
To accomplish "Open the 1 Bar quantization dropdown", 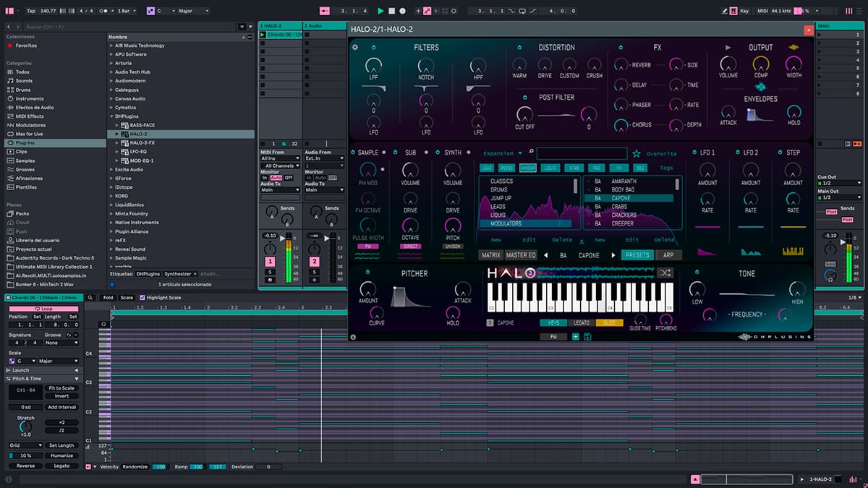I will tap(127, 11).
